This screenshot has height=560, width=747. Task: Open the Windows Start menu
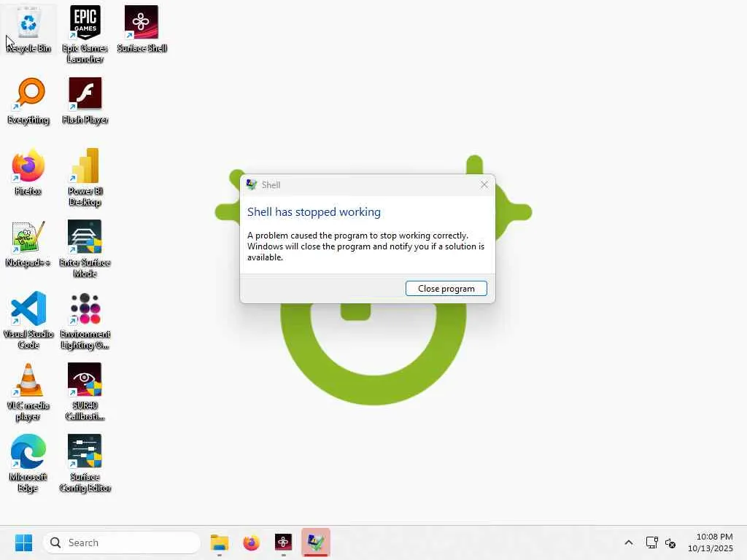click(x=23, y=542)
